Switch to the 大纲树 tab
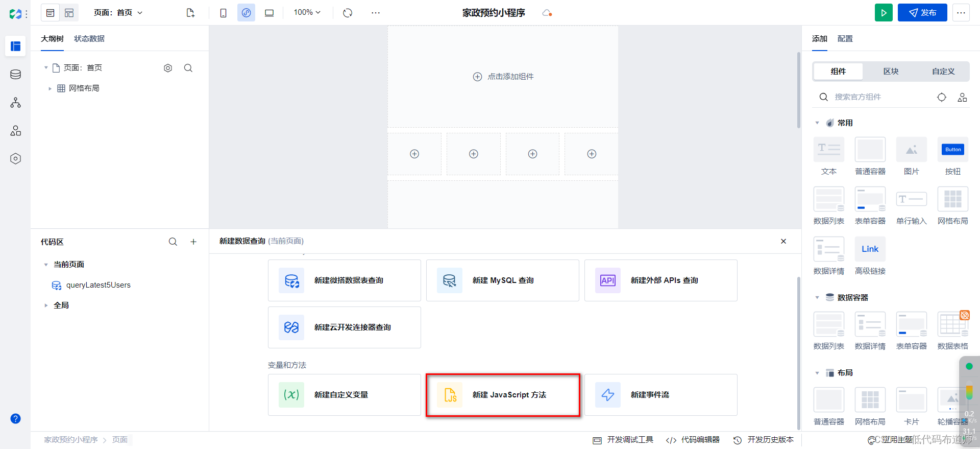The image size is (980, 449). (x=52, y=39)
